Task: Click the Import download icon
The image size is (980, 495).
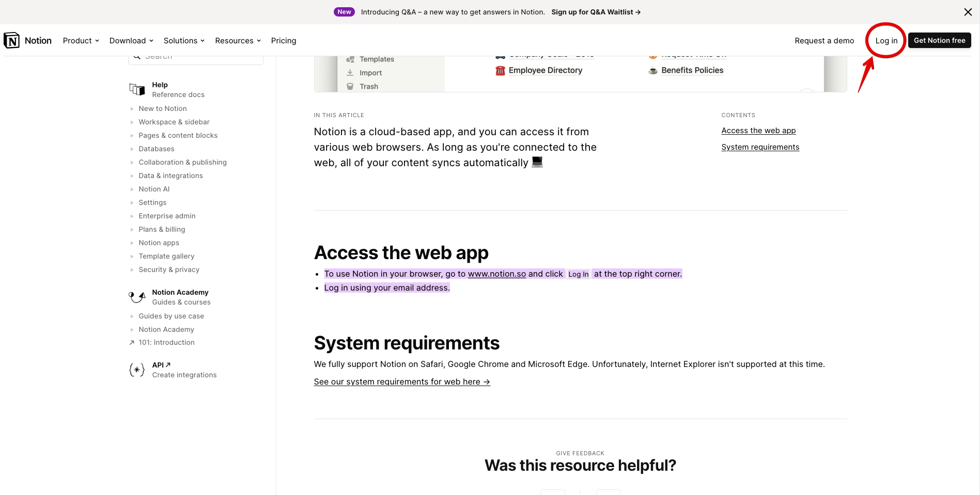Action: 350,73
